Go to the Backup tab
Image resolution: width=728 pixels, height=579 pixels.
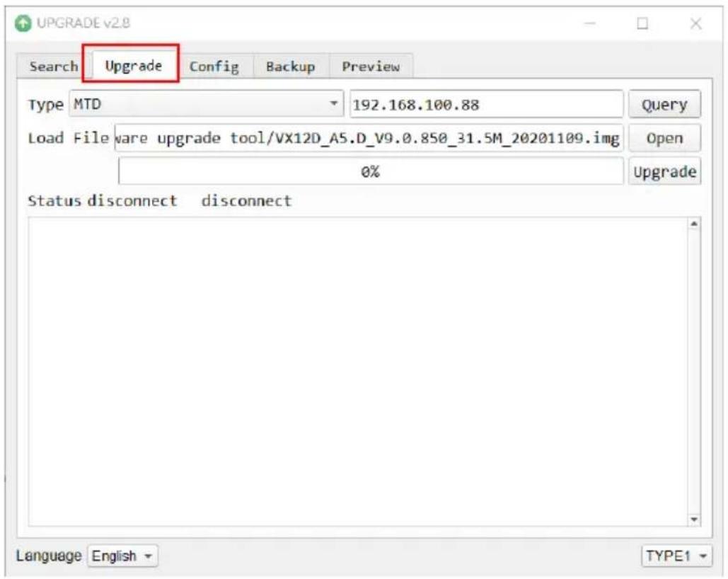(291, 67)
